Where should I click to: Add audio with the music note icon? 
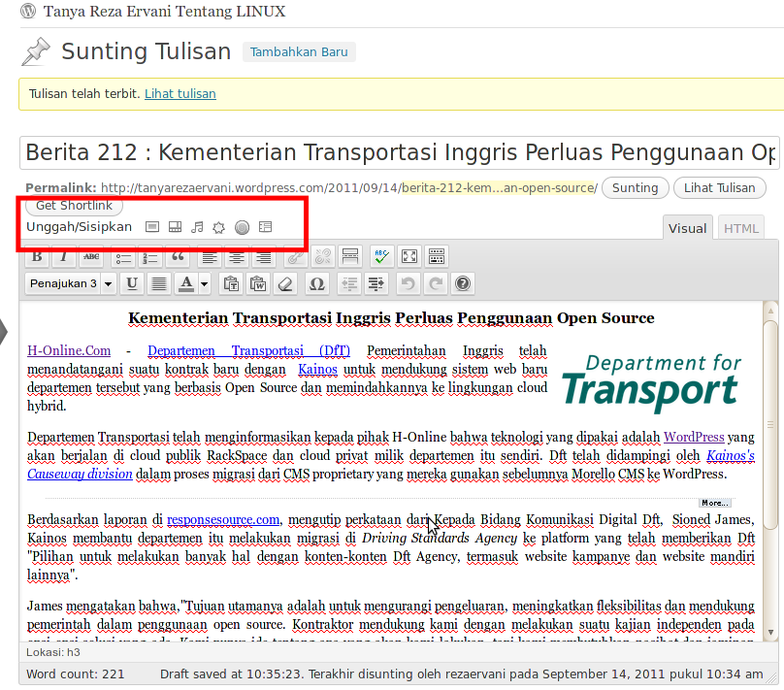pyautogui.click(x=197, y=227)
